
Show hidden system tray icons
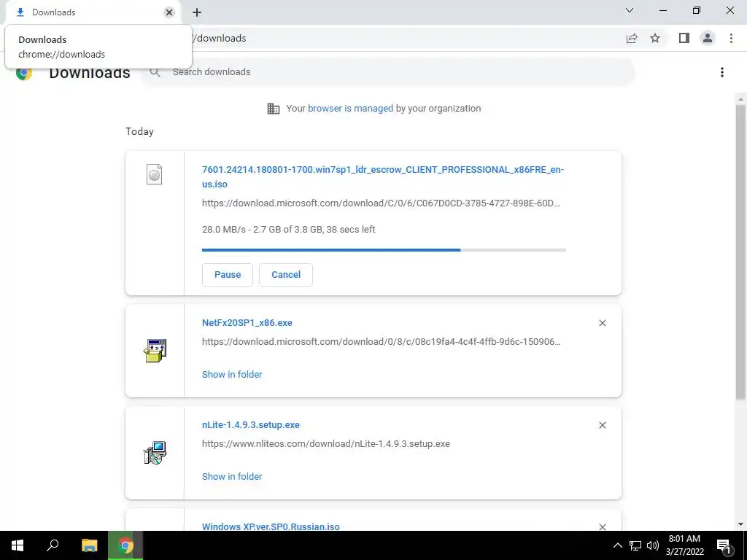click(617, 545)
